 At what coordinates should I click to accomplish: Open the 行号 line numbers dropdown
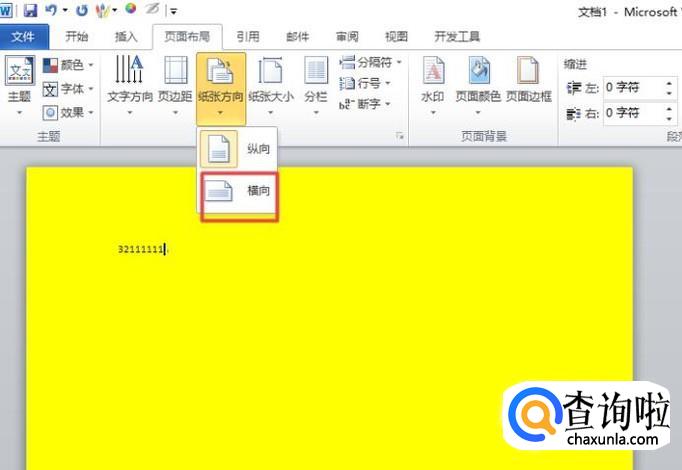tap(364, 83)
